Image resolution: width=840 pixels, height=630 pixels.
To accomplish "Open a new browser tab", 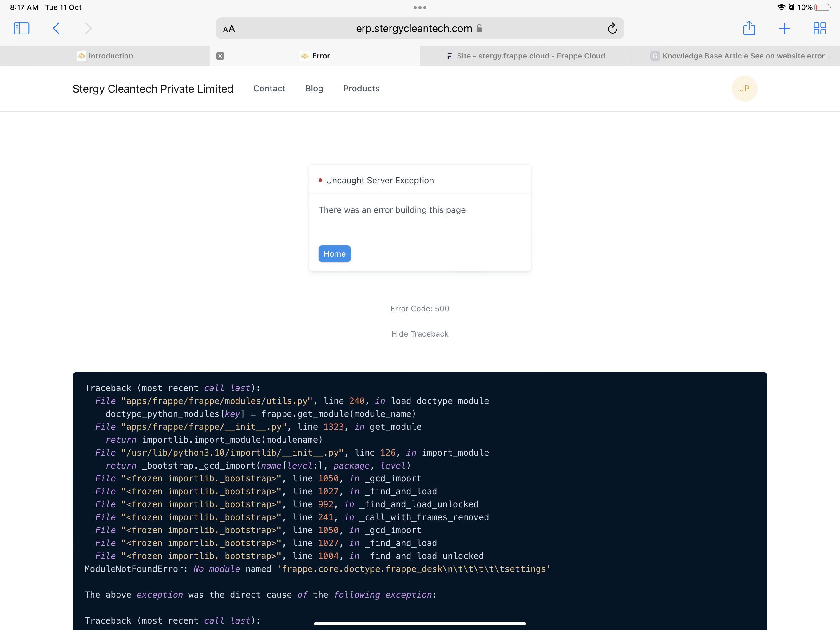I will click(785, 28).
